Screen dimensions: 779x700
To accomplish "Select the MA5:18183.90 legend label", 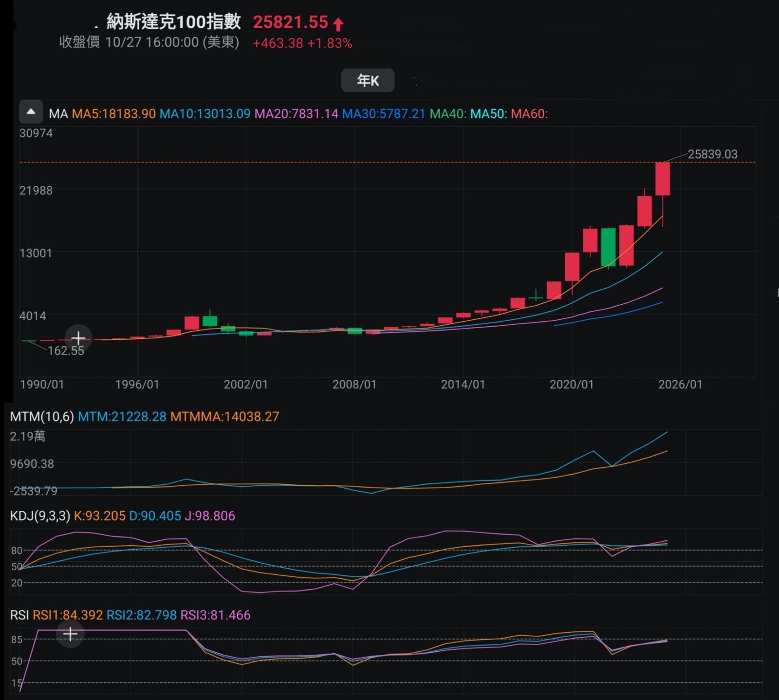I will (x=113, y=114).
